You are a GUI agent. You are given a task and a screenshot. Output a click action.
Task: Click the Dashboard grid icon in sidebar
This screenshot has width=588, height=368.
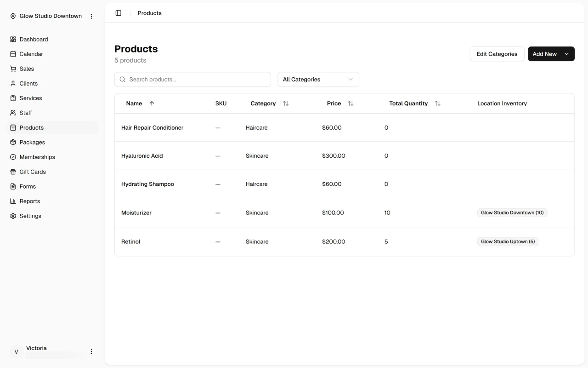point(13,40)
